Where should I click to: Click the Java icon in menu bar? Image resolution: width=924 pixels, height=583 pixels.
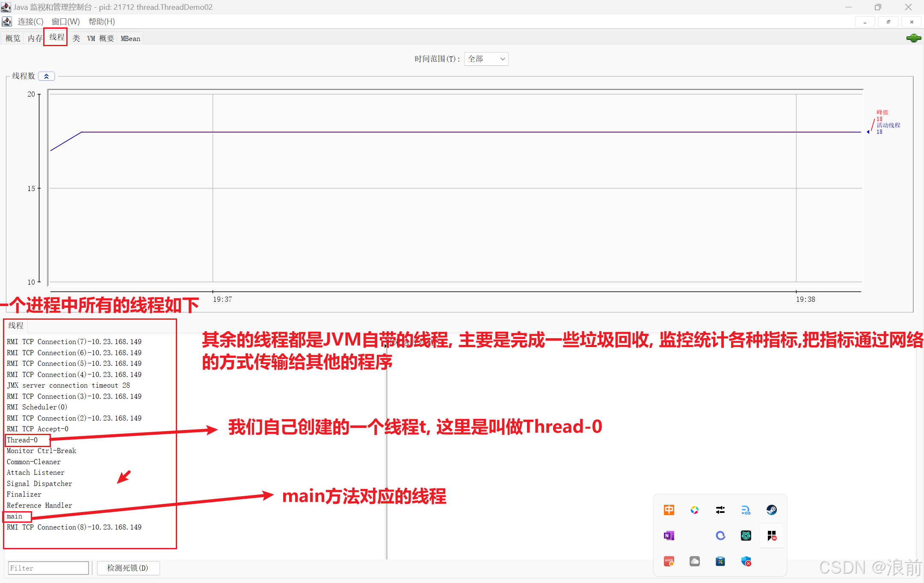(7, 22)
